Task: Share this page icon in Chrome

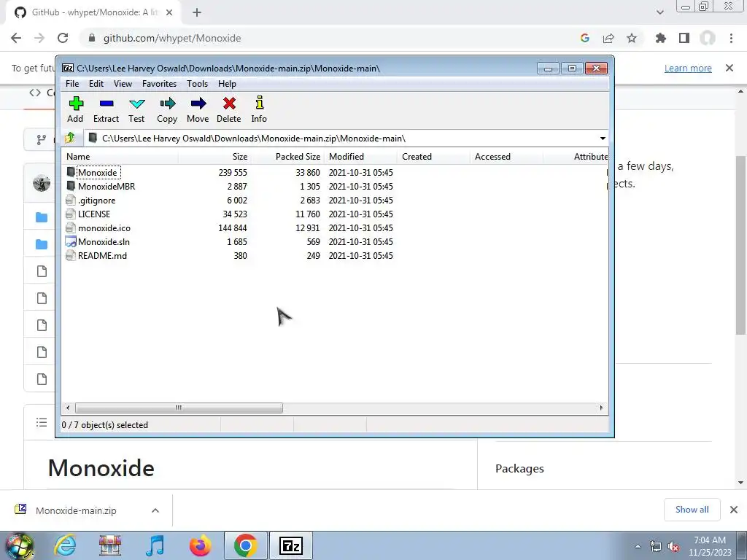Action: (608, 38)
